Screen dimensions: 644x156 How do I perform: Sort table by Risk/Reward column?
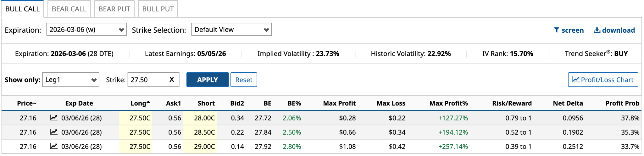[512, 103]
